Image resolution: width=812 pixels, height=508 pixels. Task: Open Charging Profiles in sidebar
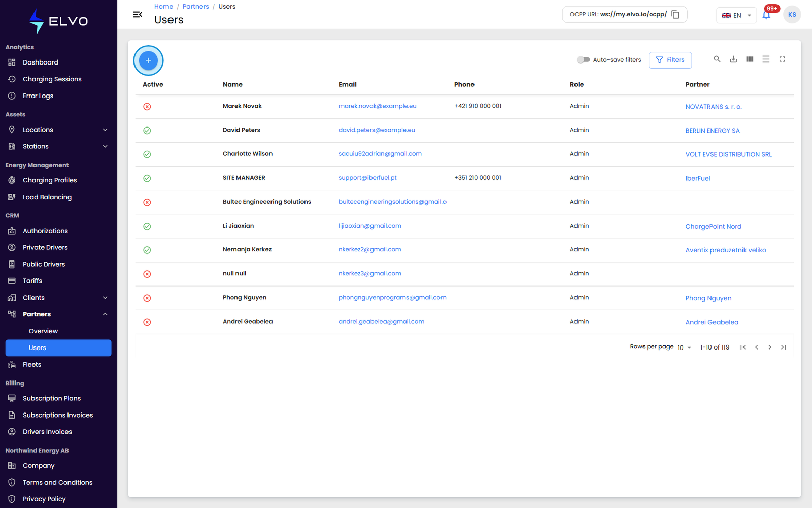pos(58,180)
